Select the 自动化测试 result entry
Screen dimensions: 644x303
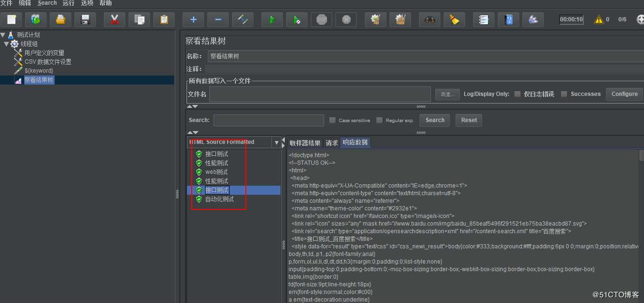pos(219,199)
